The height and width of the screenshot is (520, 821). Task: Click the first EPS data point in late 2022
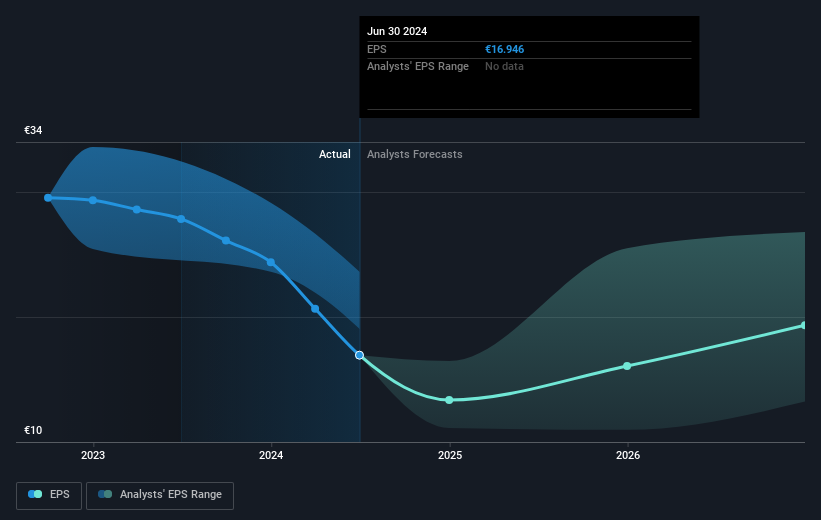(48, 198)
